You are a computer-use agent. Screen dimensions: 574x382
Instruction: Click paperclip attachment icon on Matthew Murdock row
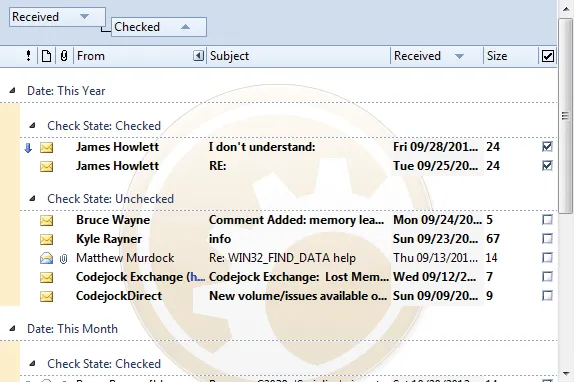[63, 259]
